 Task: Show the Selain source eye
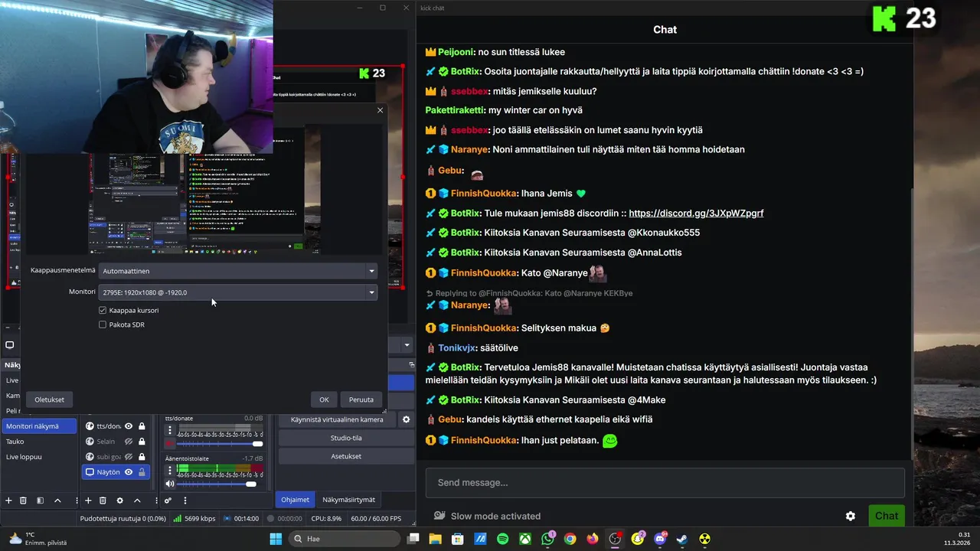pos(129,442)
